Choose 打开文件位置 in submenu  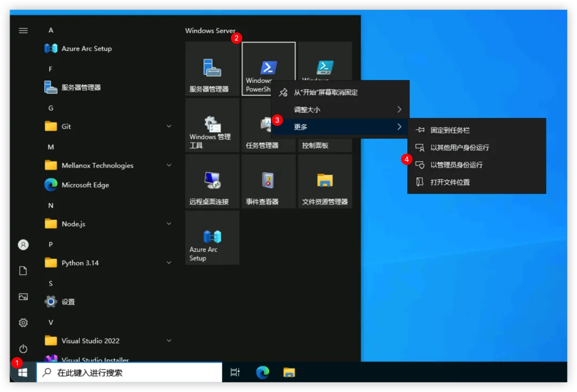pyautogui.click(x=477, y=182)
